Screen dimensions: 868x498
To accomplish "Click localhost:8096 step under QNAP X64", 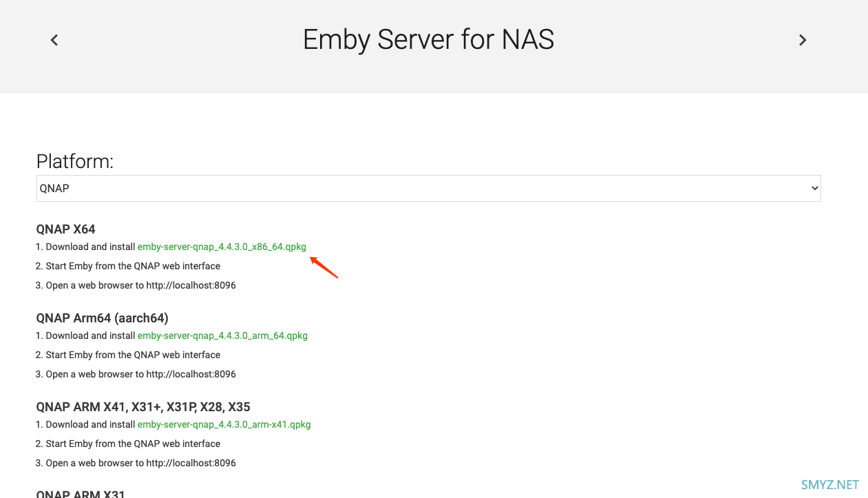I will (136, 285).
